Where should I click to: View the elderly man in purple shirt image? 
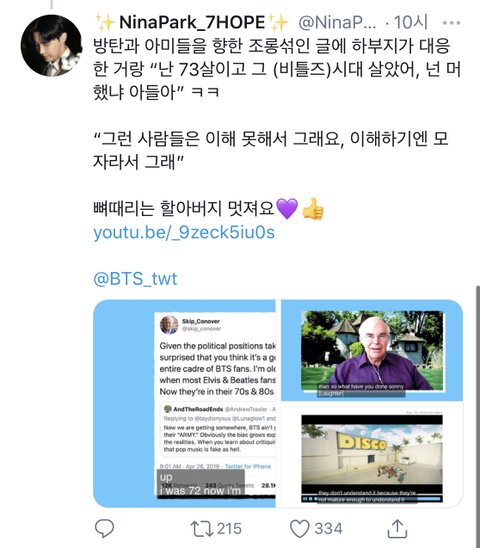[372, 350]
